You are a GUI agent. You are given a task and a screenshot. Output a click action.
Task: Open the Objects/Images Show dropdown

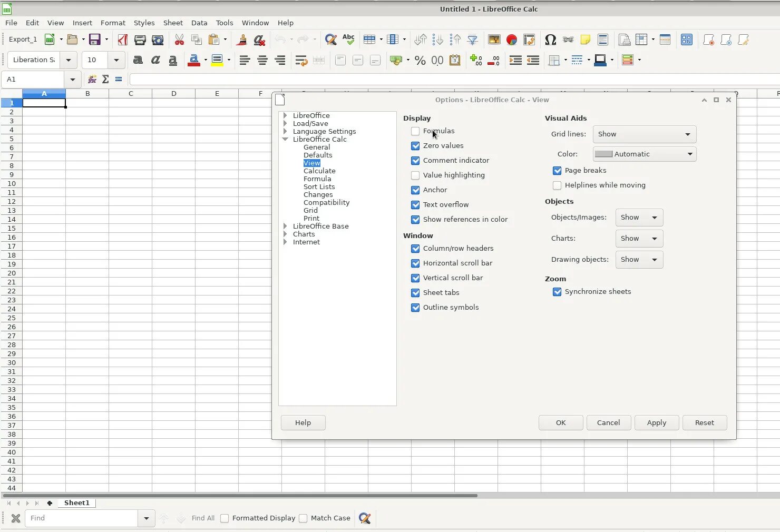pyautogui.click(x=639, y=218)
